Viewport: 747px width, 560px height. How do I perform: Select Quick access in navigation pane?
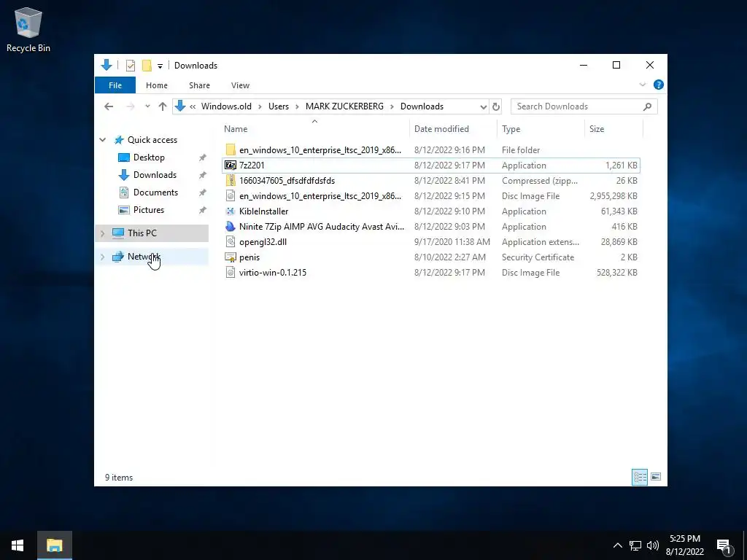[x=152, y=139]
